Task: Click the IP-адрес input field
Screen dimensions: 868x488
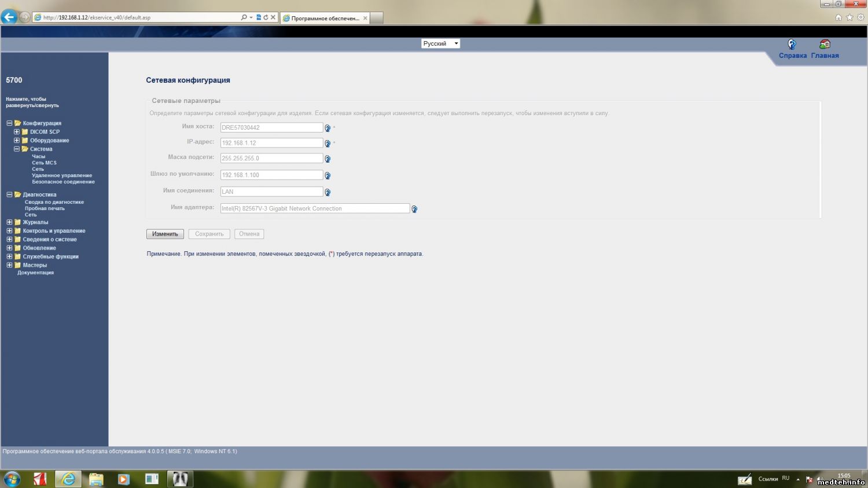Action: [x=271, y=143]
